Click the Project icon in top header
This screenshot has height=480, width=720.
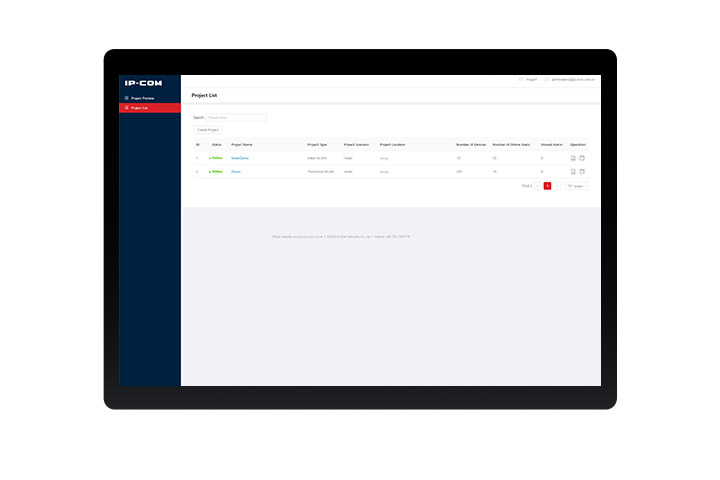pos(521,80)
